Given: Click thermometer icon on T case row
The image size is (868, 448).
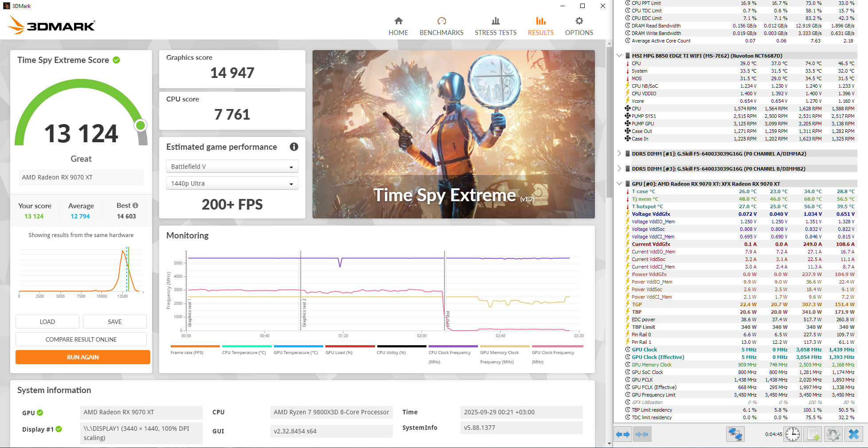Looking at the screenshot, I should (628, 191).
